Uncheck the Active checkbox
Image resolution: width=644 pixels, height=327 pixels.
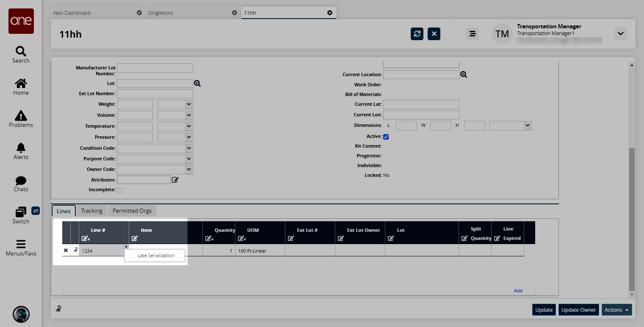point(386,137)
